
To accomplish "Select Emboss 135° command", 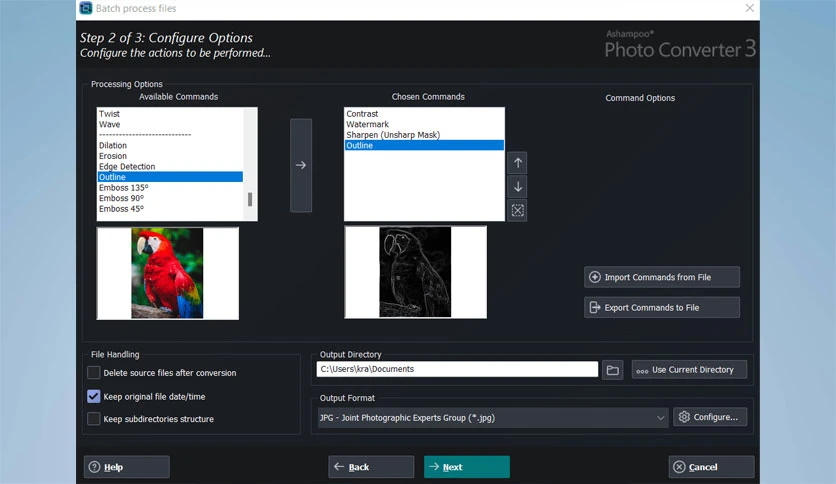I will pos(170,188).
